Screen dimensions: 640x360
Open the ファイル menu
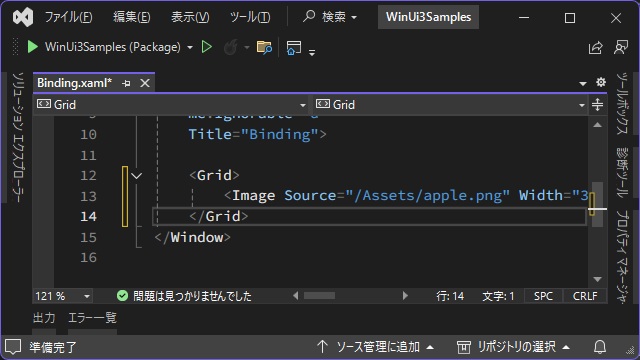pos(69,17)
